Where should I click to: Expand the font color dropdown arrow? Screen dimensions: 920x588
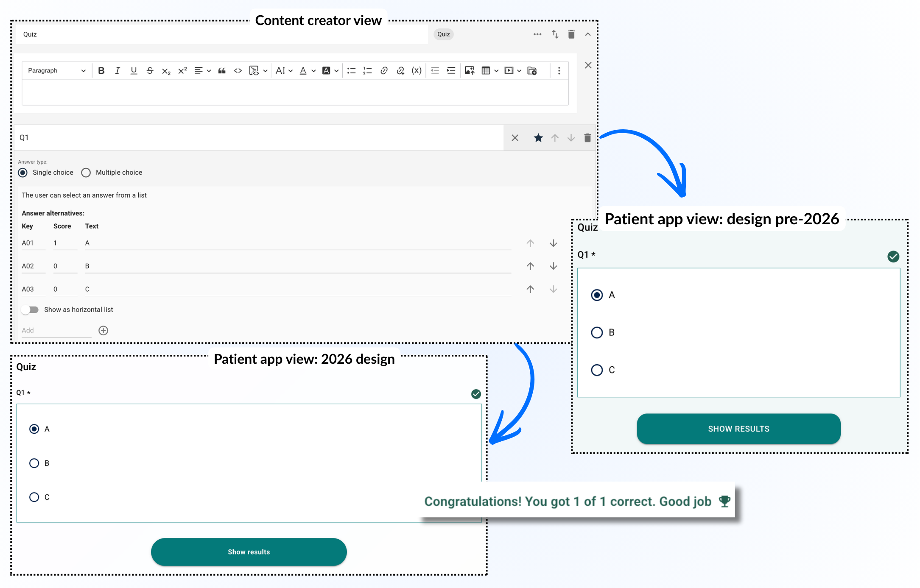(x=313, y=71)
